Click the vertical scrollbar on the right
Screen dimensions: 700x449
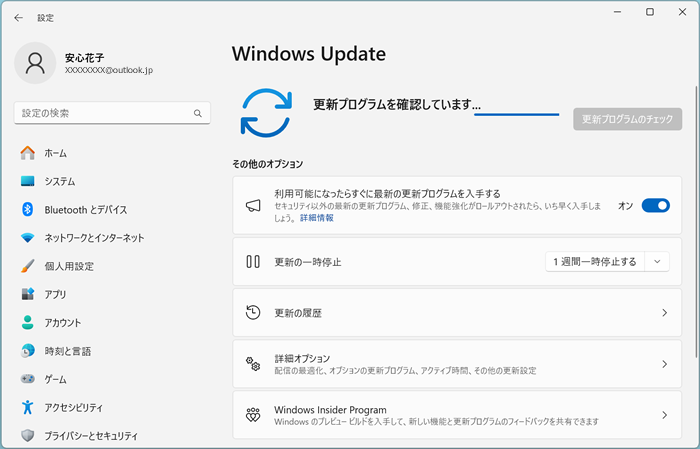click(696, 222)
